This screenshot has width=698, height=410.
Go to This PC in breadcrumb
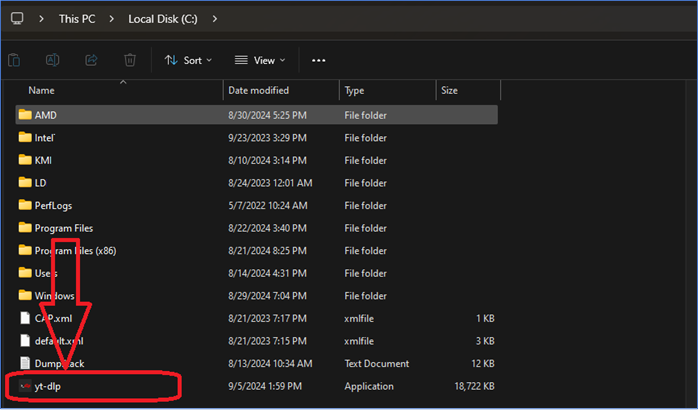pyautogui.click(x=76, y=19)
